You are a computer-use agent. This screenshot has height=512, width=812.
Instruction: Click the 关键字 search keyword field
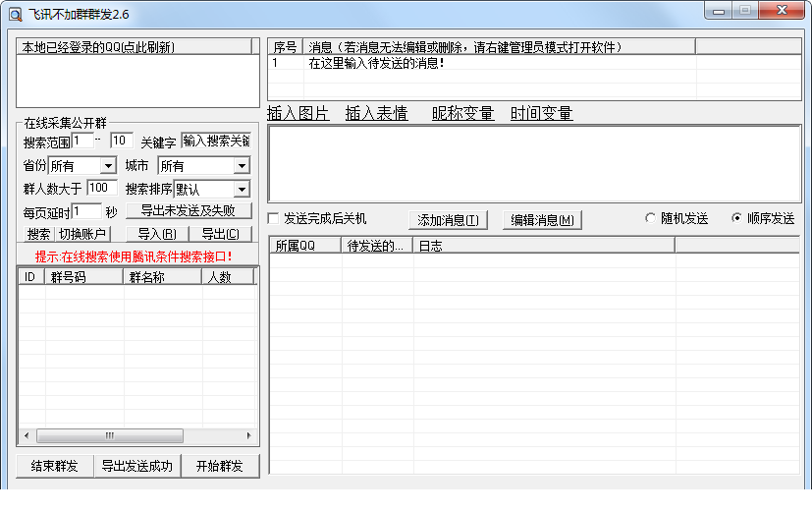pos(216,141)
